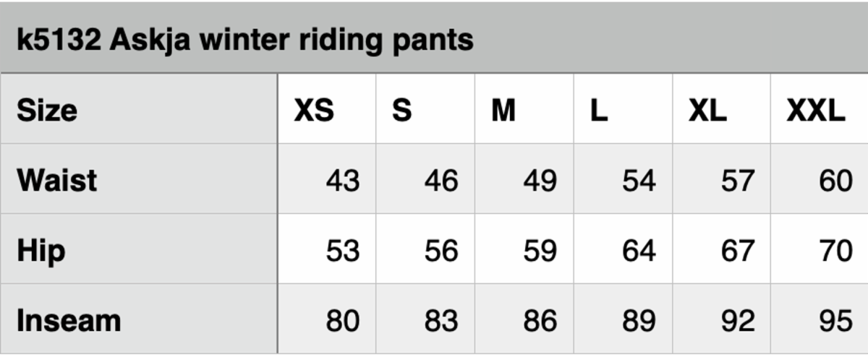Select the XXL inseam cell showing 95

835,321
